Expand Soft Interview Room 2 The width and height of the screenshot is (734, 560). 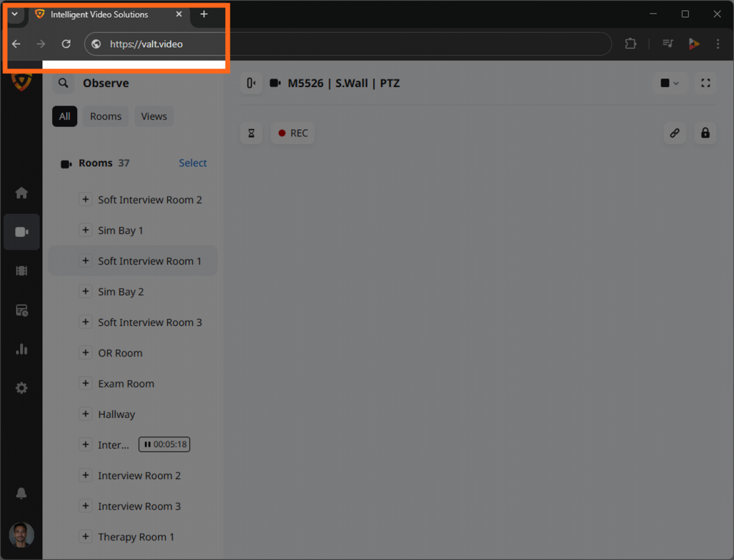point(86,200)
